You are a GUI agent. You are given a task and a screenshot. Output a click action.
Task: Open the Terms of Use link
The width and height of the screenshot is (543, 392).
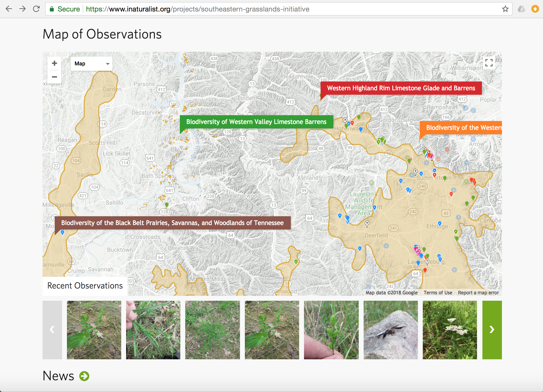coord(438,292)
